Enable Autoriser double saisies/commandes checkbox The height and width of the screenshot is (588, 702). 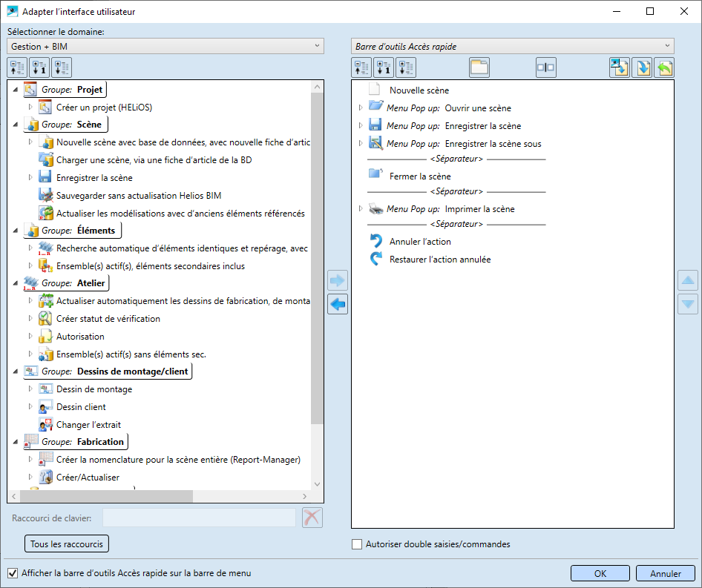tap(357, 544)
